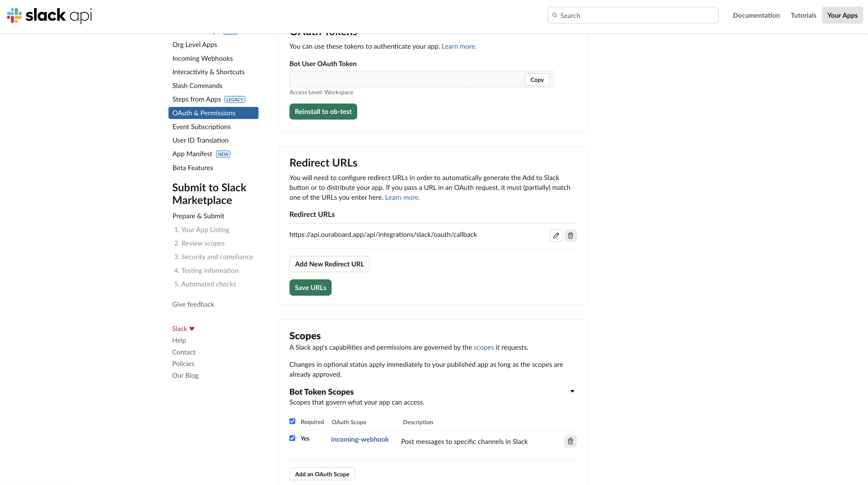Screen dimensions: 868x485
Task: Uncheck the Yes checkbox for incoming-webhook
Action: point(292,438)
